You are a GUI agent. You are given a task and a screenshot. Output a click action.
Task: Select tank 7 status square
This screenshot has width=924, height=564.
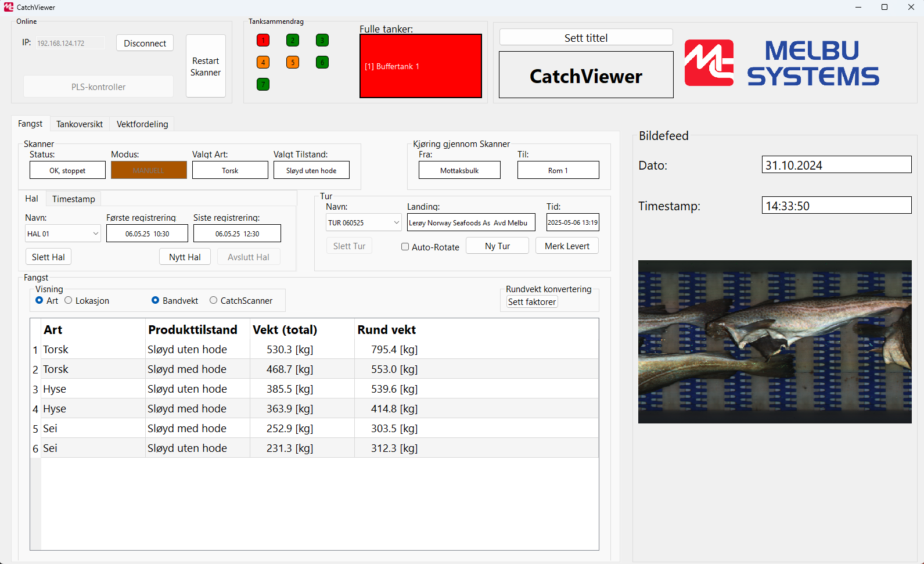[263, 85]
